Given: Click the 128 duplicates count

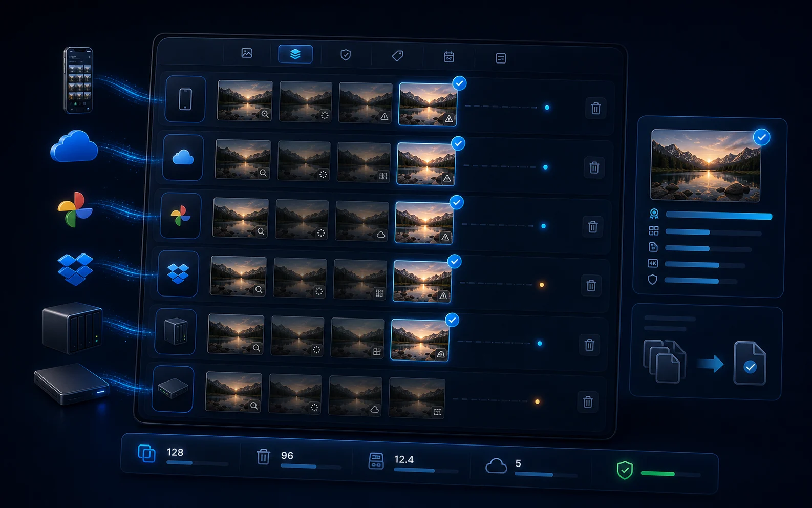Looking at the screenshot, I should 175,452.
